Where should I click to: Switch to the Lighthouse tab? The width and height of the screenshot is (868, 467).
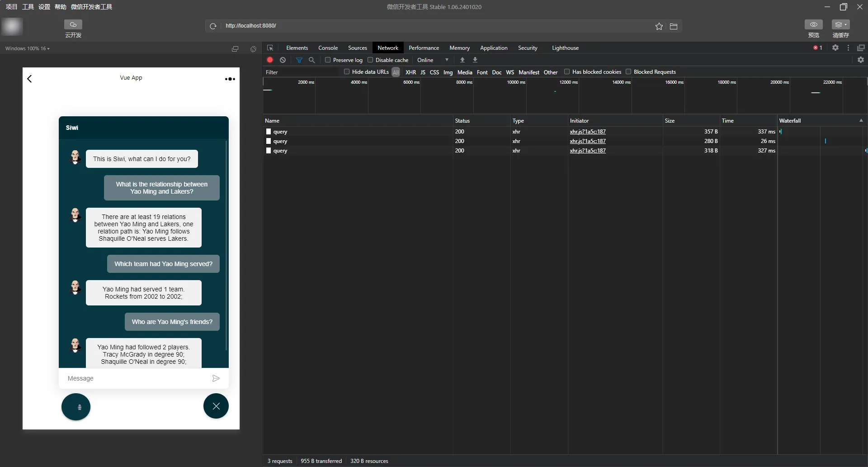coord(565,48)
